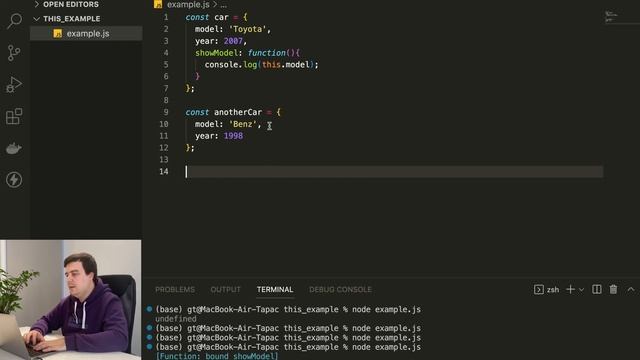This screenshot has width=640, height=360.
Task: Click console.log on line 5
Action: point(230,64)
